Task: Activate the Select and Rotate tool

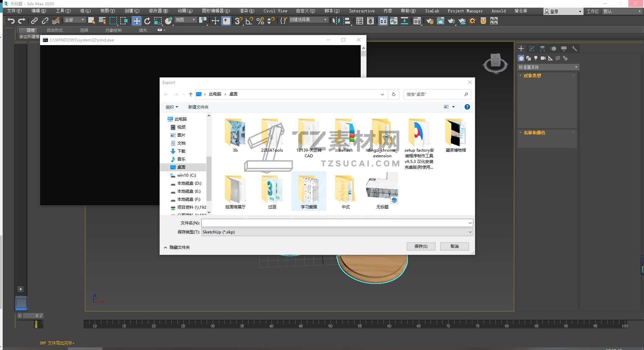Action: [147, 21]
